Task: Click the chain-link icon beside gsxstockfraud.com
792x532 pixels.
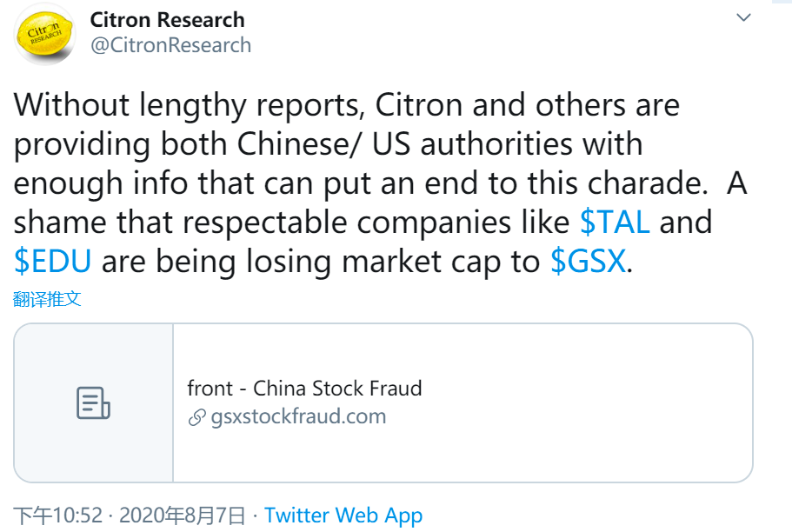Action: click(x=196, y=417)
